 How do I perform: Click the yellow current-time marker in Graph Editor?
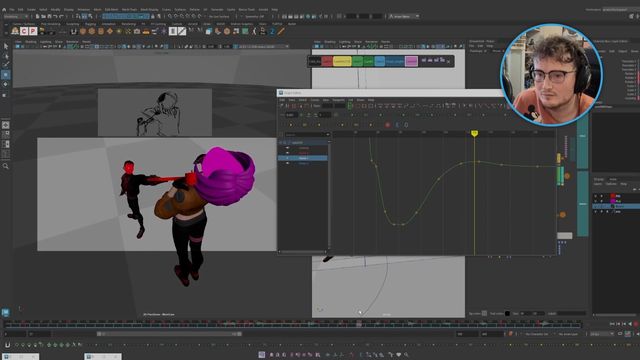[474, 133]
